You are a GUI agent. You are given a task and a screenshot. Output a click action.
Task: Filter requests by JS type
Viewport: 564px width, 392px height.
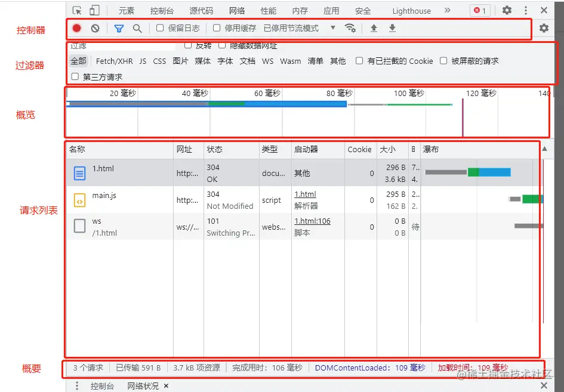coord(143,61)
